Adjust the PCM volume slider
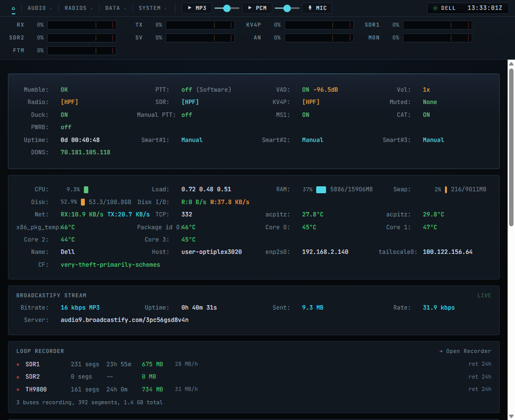 click(x=287, y=8)
